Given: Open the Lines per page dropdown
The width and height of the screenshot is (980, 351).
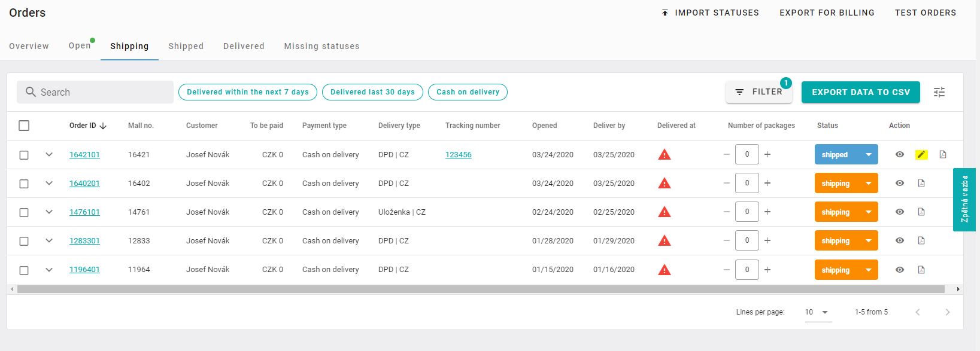Looking at the screenshot, I should tap(818, 312).
